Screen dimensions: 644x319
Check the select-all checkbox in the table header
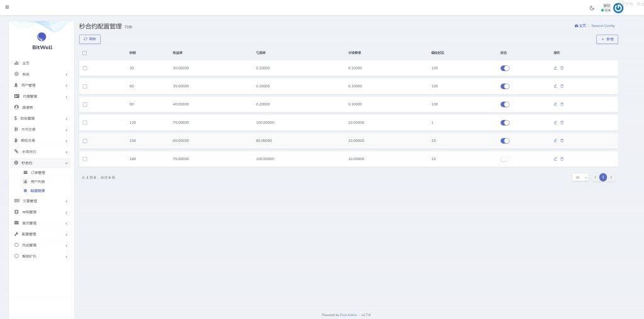(85, 53)
